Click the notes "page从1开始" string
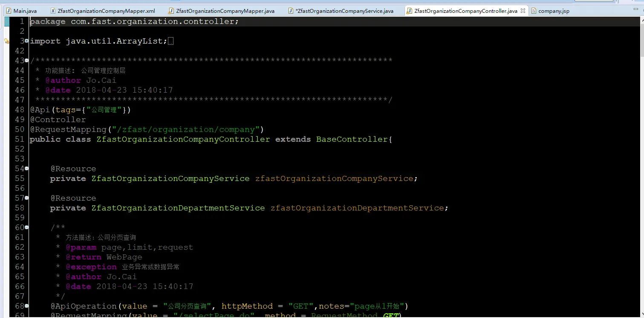Viewport: 644px width, 318px height. 377,306
